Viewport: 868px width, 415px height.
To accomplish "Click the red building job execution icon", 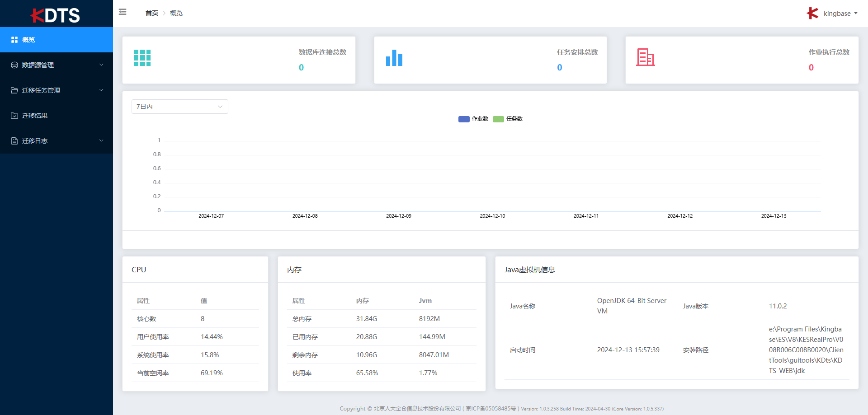I will (x=645, y=57).
